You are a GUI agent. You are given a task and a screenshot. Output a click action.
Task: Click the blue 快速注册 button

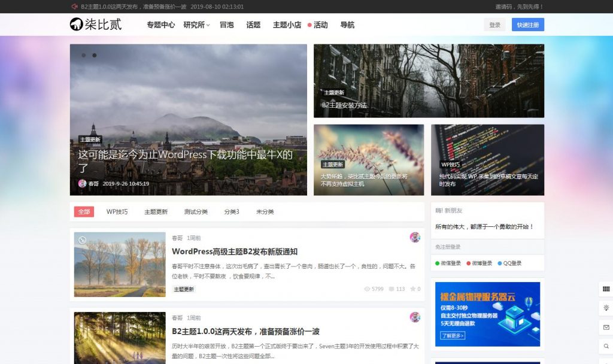click(x=528, y=25)
